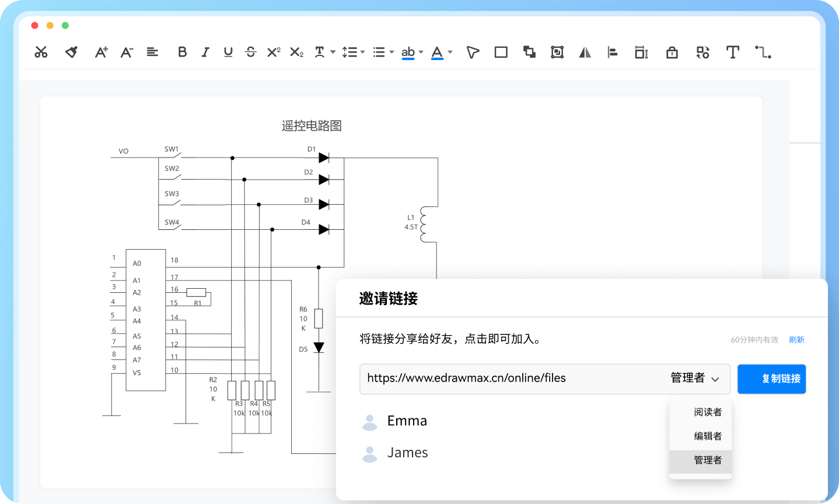Image resolution: width=839 pixels, height=504 pixels.
Task: Click the 复制链接 button
Action: point(771,379)
